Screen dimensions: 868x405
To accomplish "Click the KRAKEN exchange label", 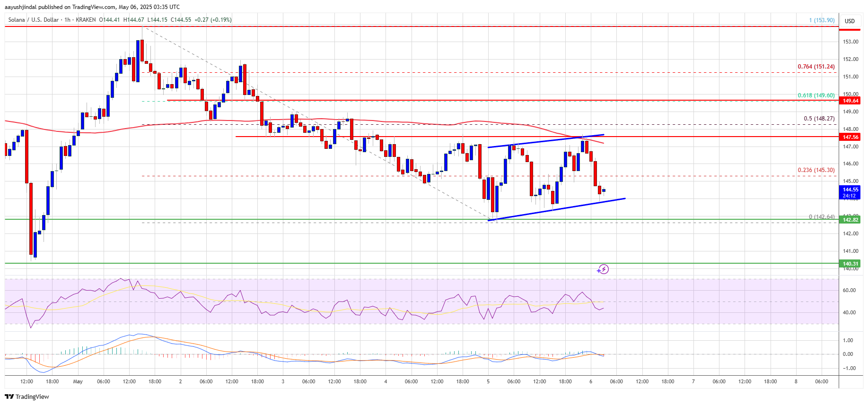I will pyautogui.click(x=86, y=20).
